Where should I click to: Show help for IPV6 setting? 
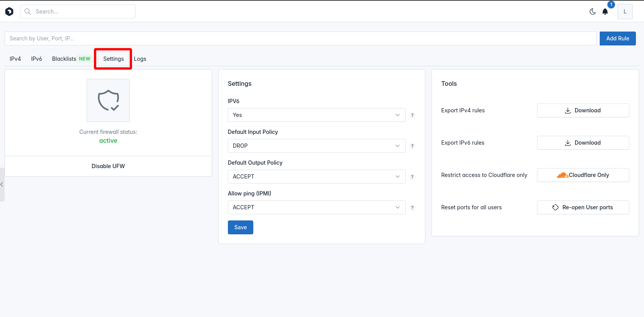[x=412, y=115]
